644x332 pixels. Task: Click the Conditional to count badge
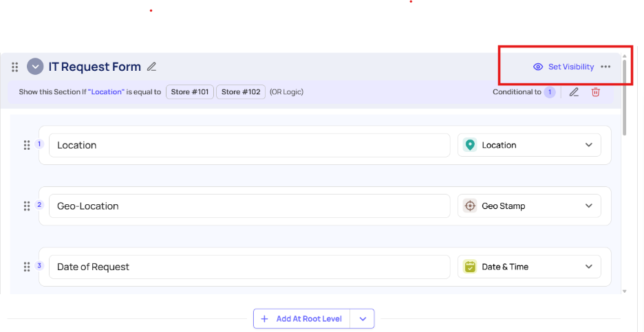(x=550, y=92)
